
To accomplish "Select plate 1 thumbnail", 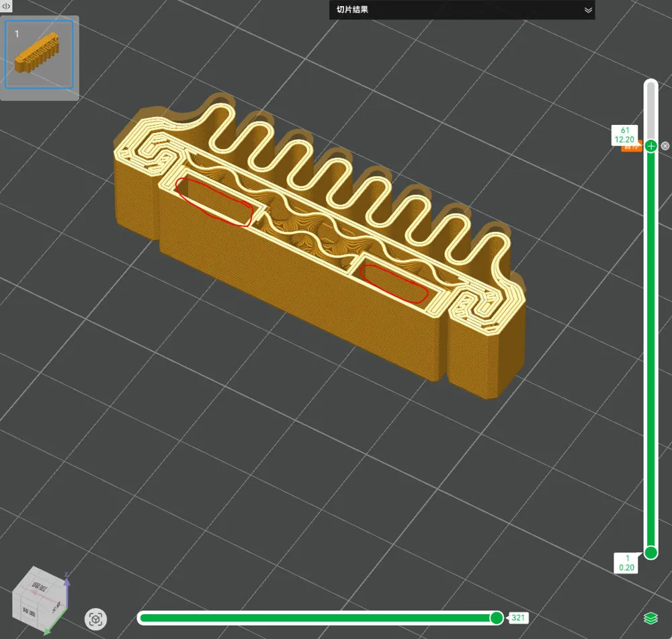I will (39, 54).
